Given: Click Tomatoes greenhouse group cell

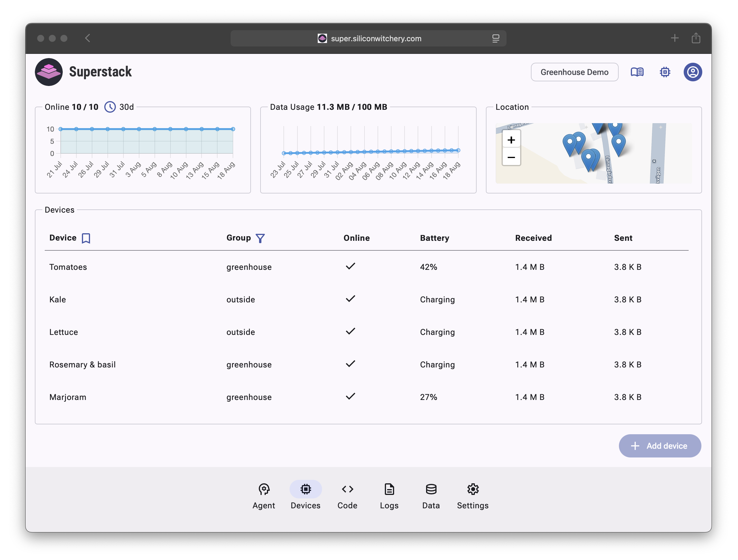Looking at the screenshot, I should click(x=249, y=267).
